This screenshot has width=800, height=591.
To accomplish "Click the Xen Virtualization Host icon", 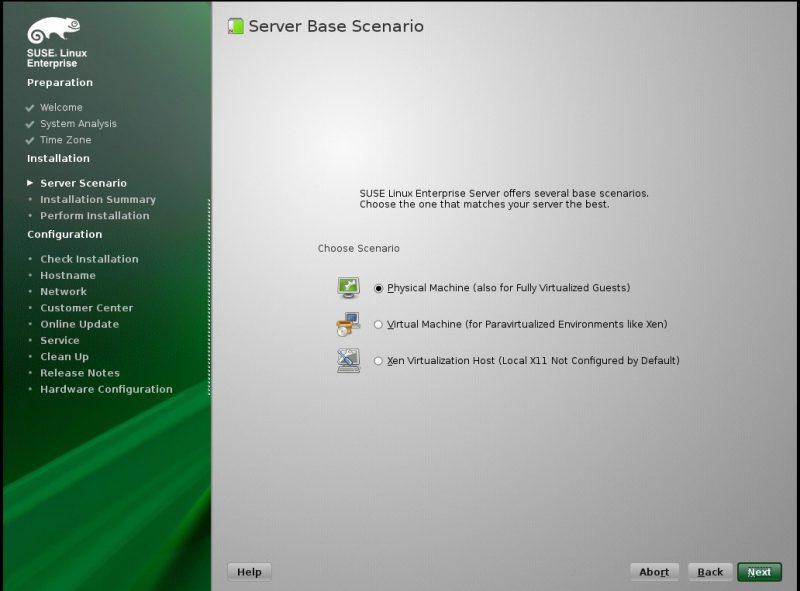I will coord(348,361).
